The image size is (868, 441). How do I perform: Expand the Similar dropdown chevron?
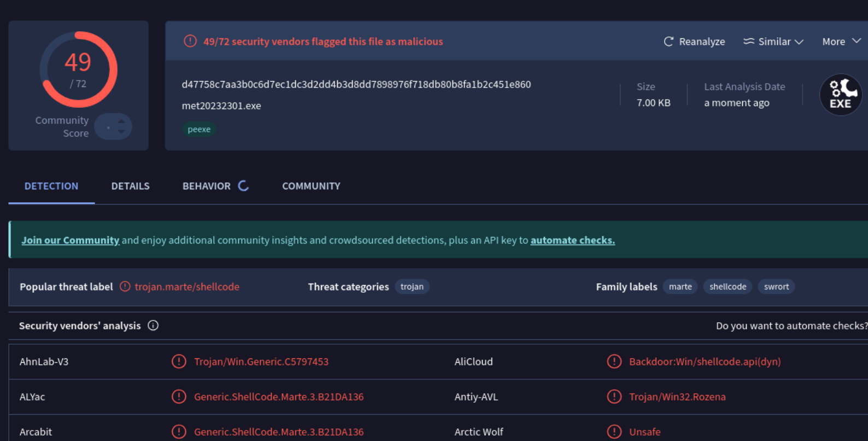tap(799, 42)
